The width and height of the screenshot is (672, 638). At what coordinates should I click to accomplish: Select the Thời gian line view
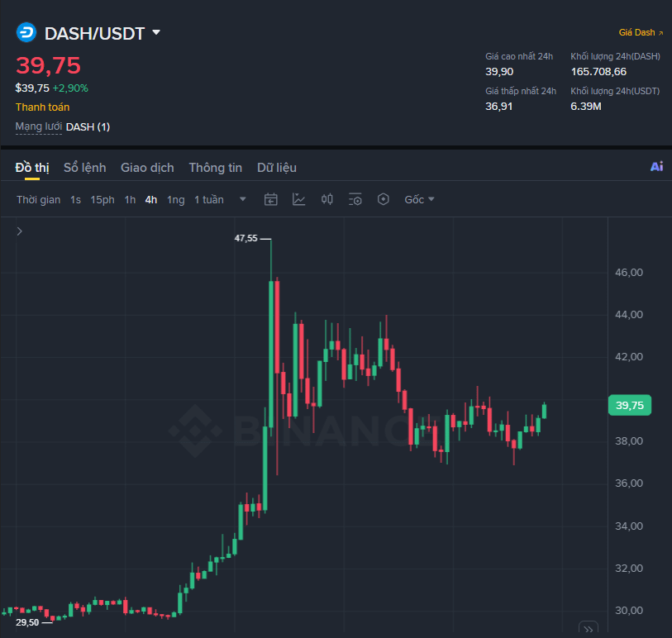[x=39, y=200]
